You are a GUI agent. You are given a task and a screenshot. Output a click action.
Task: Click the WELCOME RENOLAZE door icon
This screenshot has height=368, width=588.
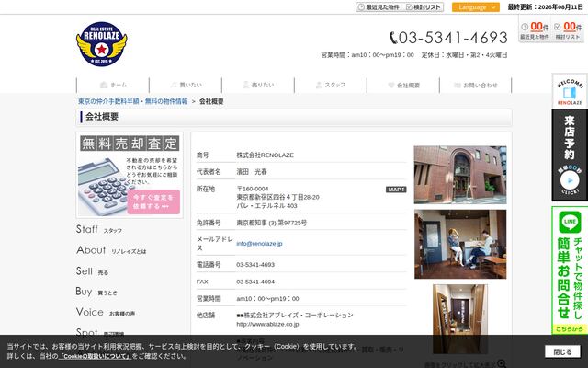570,91
